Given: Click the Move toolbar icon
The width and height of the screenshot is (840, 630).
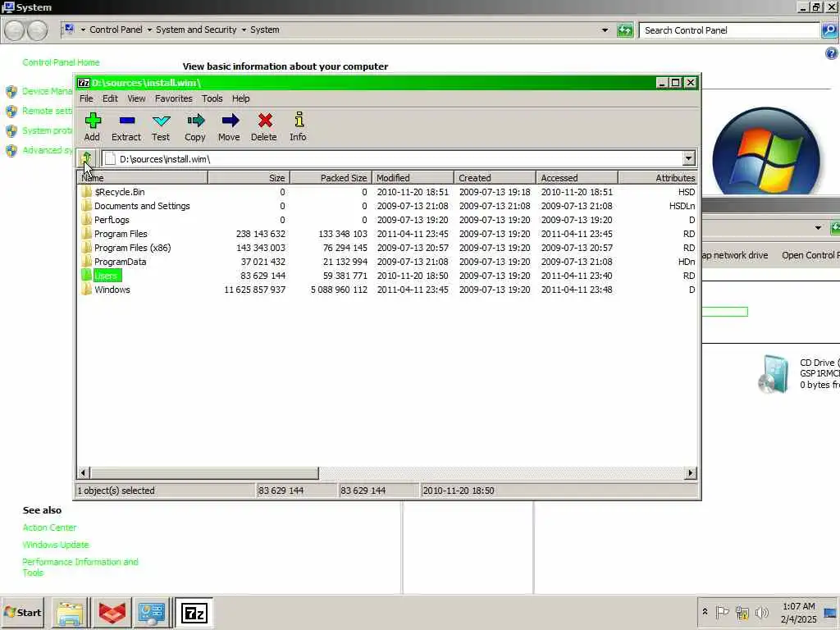Looking at the screenshot, I should (230, 126).
